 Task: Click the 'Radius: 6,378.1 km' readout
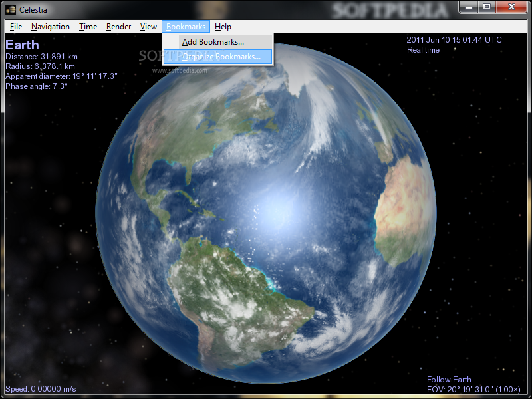(x=40, y=66)
